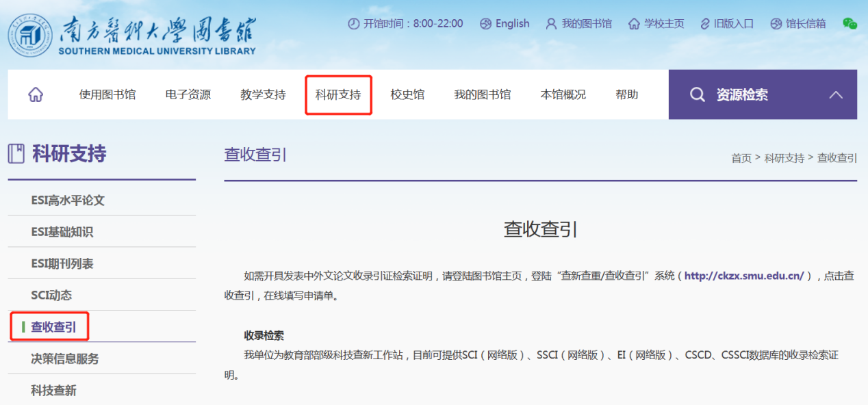Open the 帮助 menu
The height and width of the screenshot is (405, 868).
pos(627,95)
